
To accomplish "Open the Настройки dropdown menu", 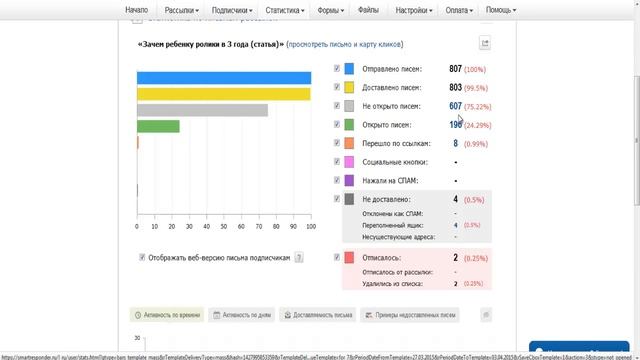I will 413,10.
